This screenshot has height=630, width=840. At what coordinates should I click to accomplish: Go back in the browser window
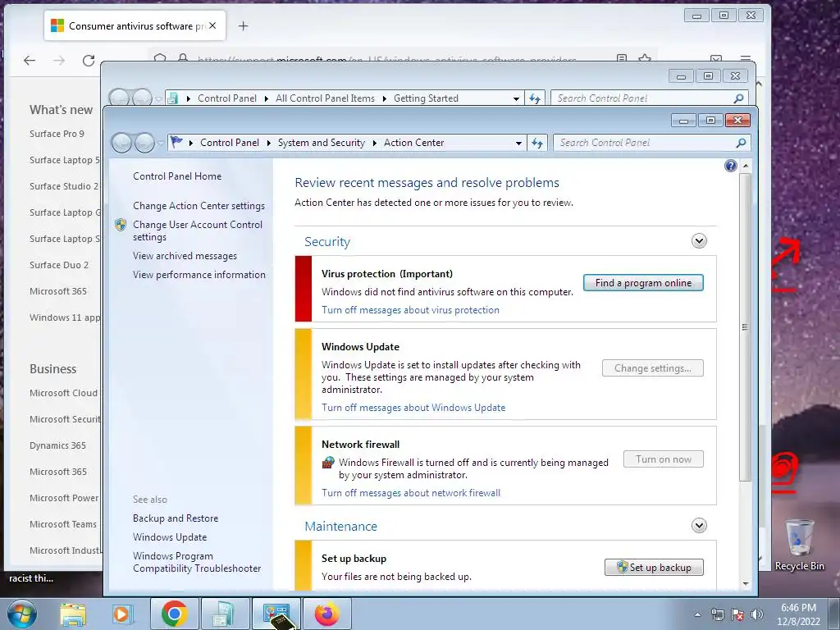pos(30,61)
